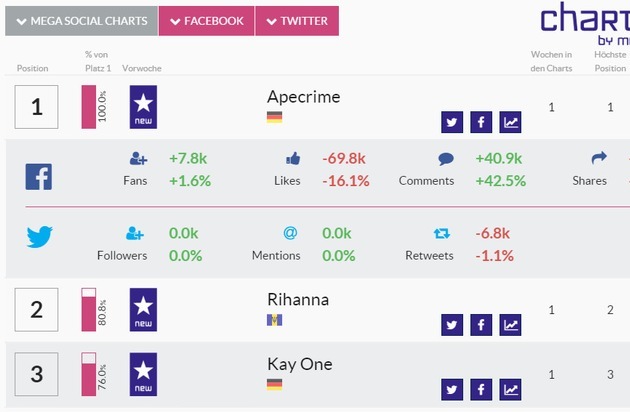Click Twitter icon in Rihanna row
Viewport: 630px width, 412px height.
click(x=452, y=325)
